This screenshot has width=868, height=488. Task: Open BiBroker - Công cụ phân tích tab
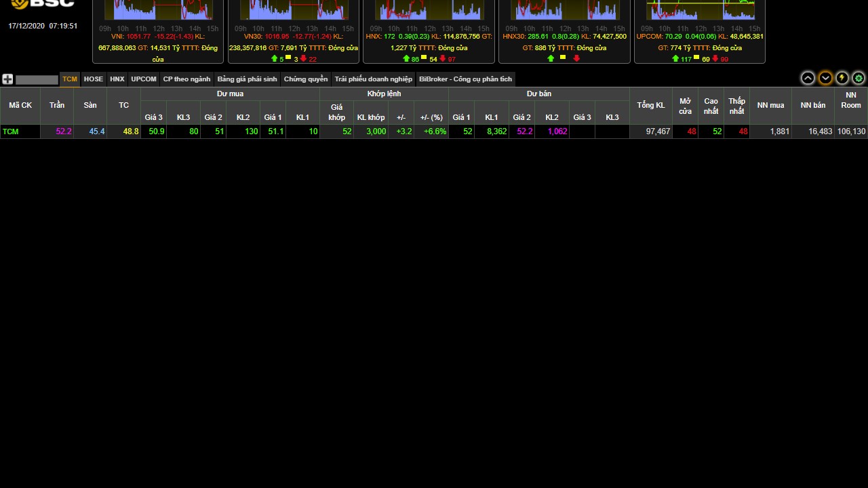[466, 79]
